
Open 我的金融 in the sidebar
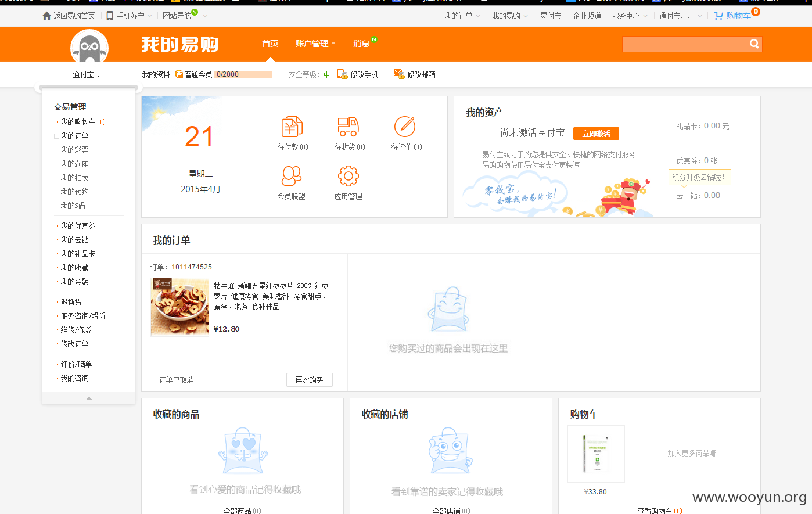(x=75, y=282)
